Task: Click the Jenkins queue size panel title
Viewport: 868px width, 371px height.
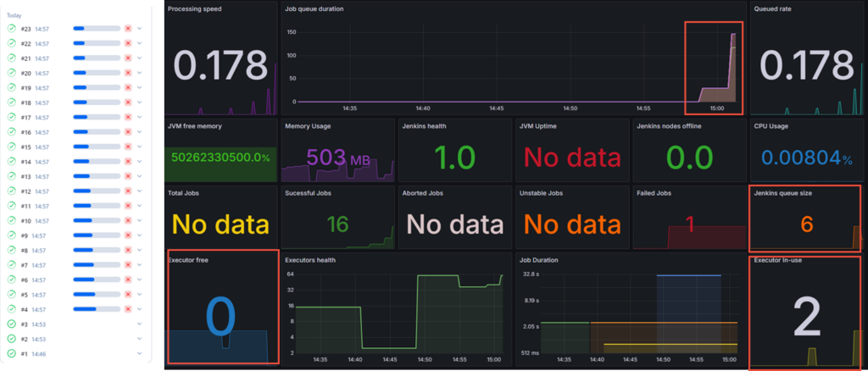Action: (x=782, y=193)
